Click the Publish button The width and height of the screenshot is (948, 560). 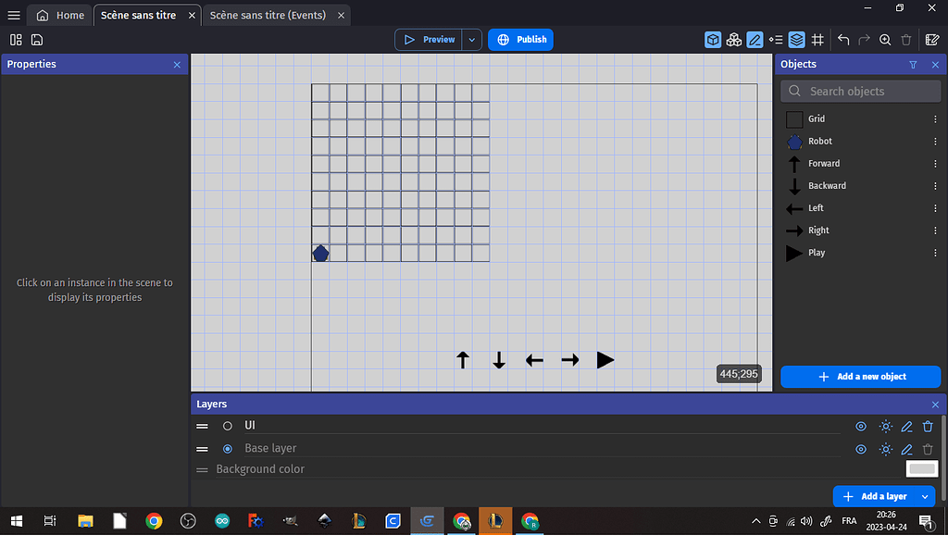coord(520,40)
